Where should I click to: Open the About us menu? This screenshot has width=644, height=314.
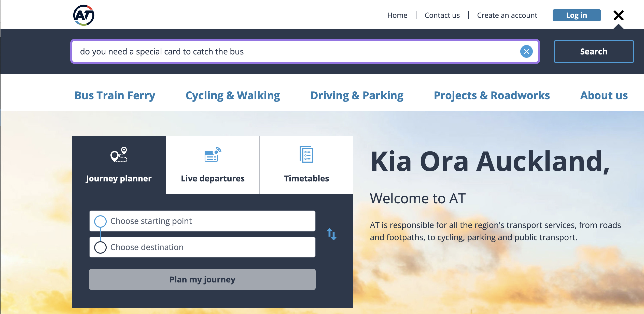point(604,95)
